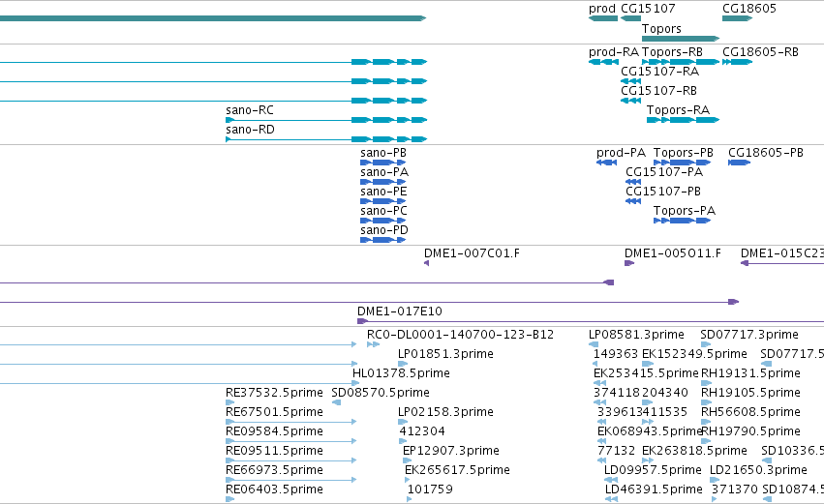Select the Topors-PB protein feature
Image resolution: width=824 pixels, height=504 pixels.
point(682,163)
